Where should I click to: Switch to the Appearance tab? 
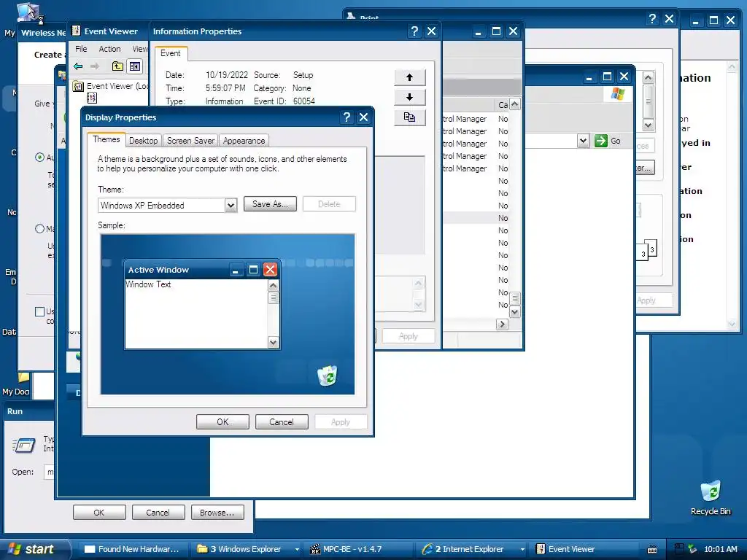[x=244, y=141]
